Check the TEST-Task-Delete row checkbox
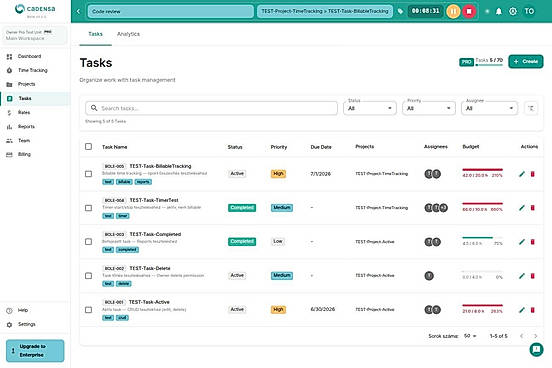Screen dimensions: 552x368 click(88, 276)
